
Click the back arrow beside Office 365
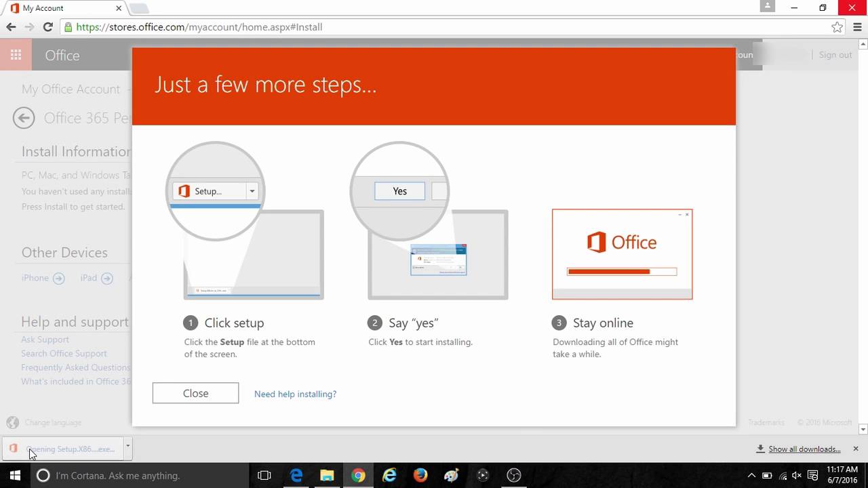point(24,118)
